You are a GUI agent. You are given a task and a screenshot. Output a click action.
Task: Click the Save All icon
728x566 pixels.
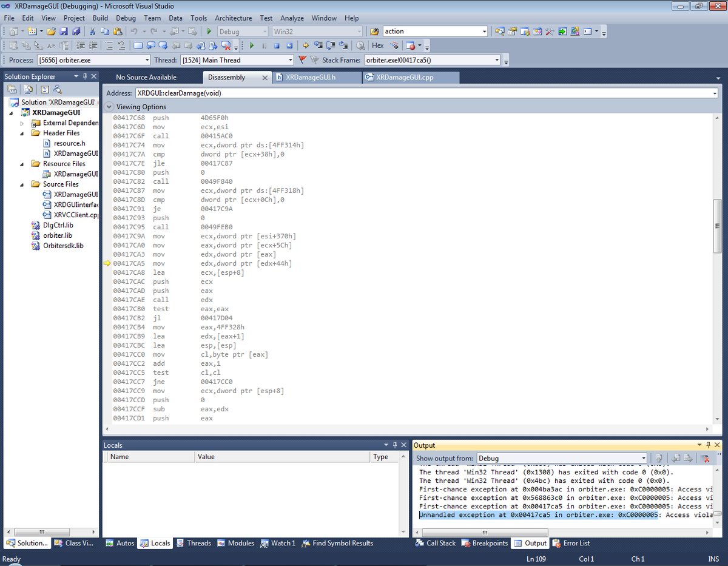click(76, 32)
